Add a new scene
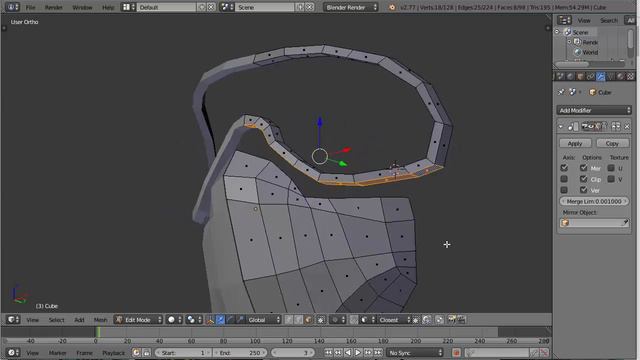Screen dimensions: 640x360 (x=300, y=7)
